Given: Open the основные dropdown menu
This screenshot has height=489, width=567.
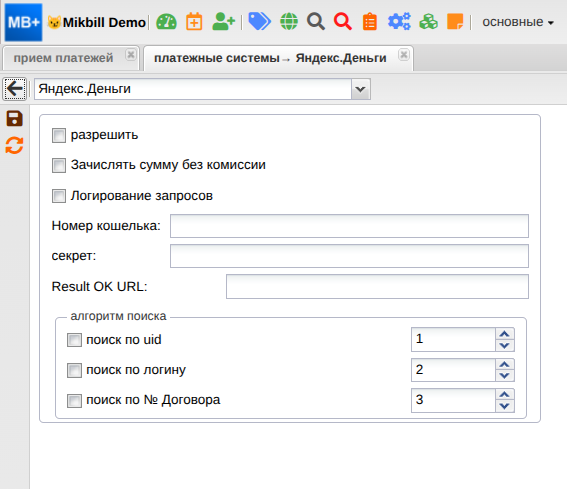Looking at the screenshot, I should pos(518,22).
